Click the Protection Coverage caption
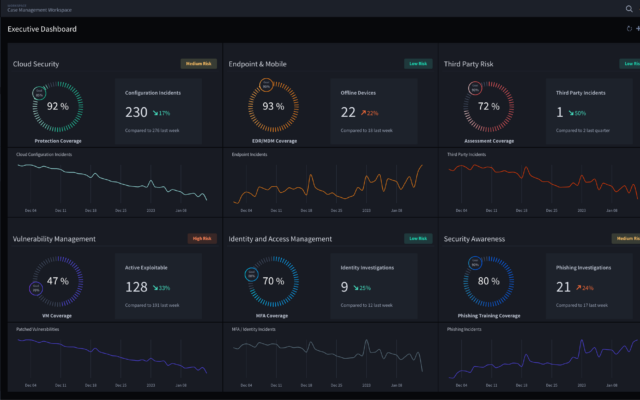The height and width of the screenshot is (400, 640). 58,141
